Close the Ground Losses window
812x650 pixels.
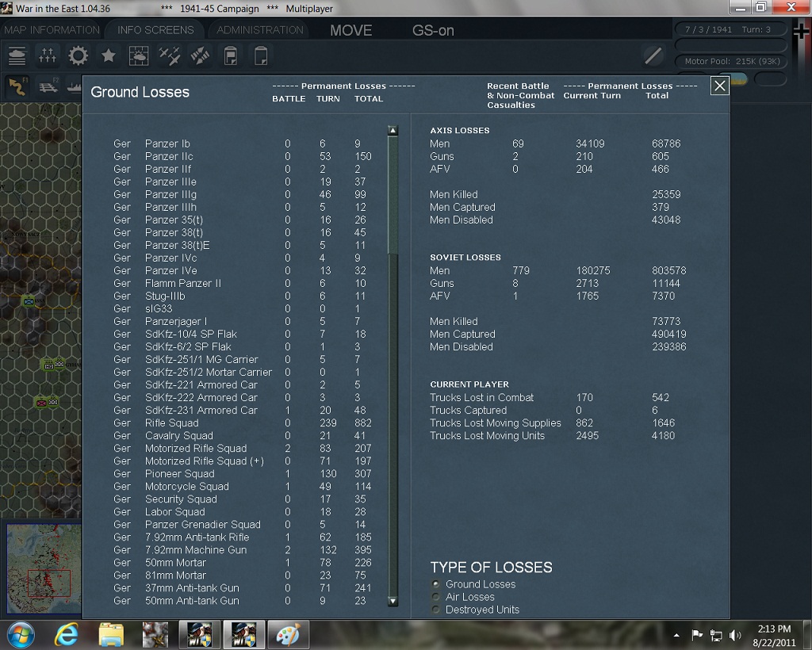(720, 86)
